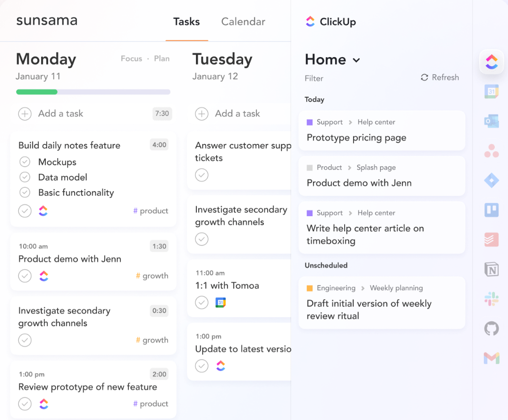Select the Trello integration icon in sidebar
508x420 pixels.
[491, 210]
